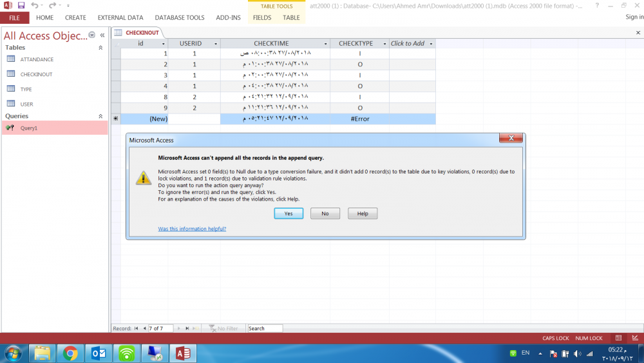
Task: Go to last record navigation button
Action: [187, 328]
